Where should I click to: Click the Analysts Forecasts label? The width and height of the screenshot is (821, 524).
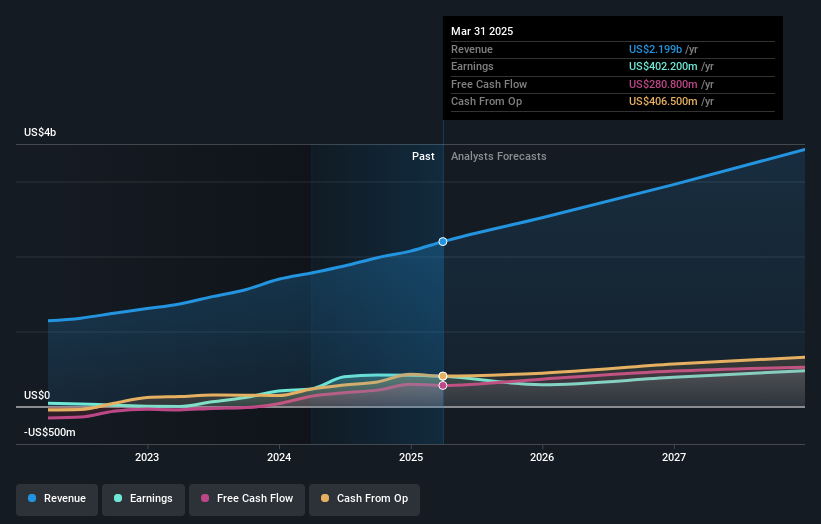coord(498,157)
